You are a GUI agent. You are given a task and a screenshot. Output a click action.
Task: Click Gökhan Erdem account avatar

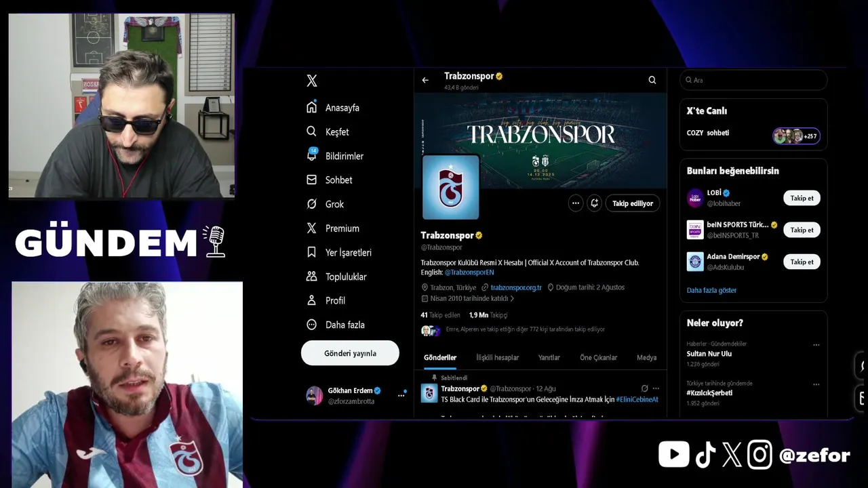314,396
